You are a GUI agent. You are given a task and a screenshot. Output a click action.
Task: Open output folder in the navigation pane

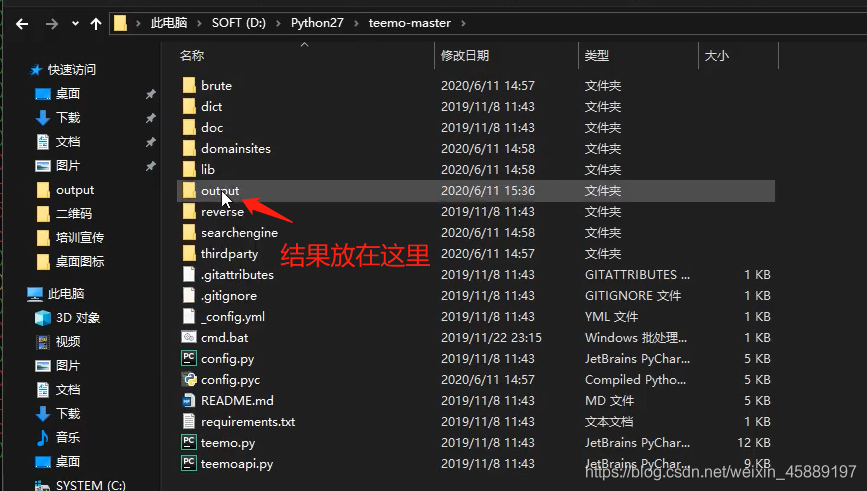[x=75, y=190]
